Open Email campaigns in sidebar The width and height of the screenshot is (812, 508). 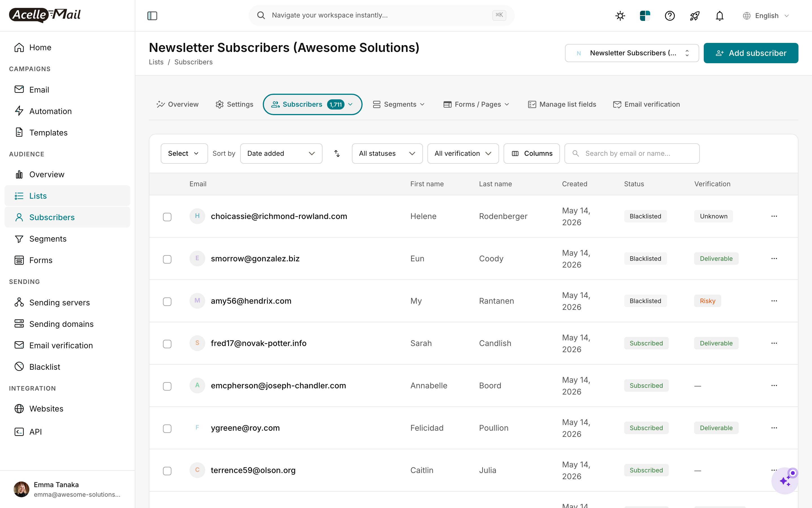click(67, 90)
